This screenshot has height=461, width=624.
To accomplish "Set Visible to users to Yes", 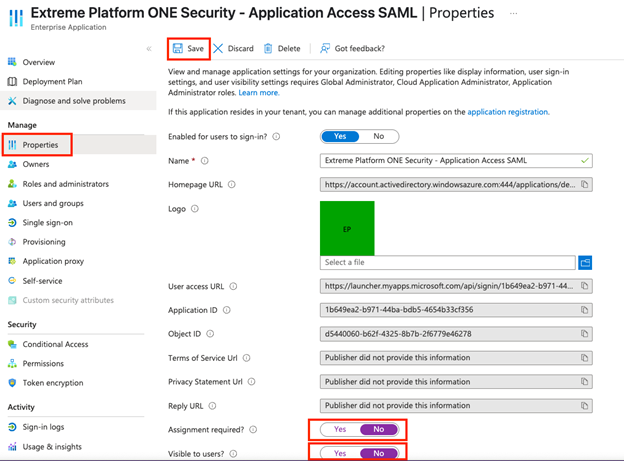I will tap(340, 453).
